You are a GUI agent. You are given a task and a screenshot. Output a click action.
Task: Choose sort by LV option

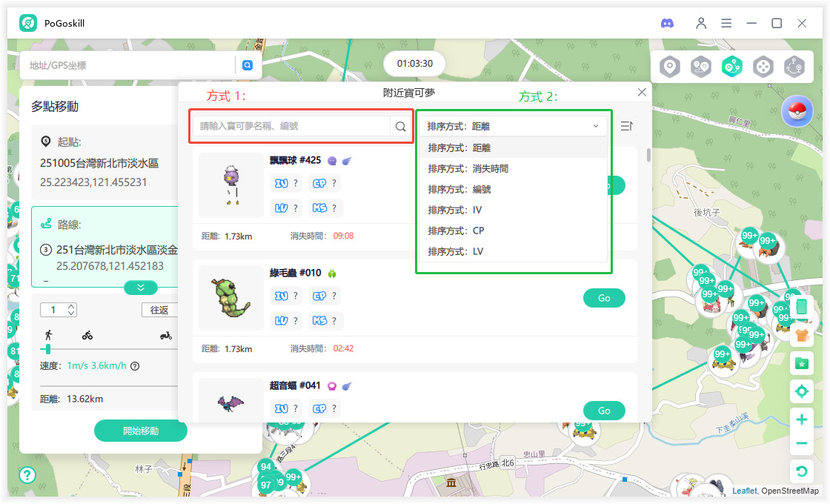[x=513, y=251]
